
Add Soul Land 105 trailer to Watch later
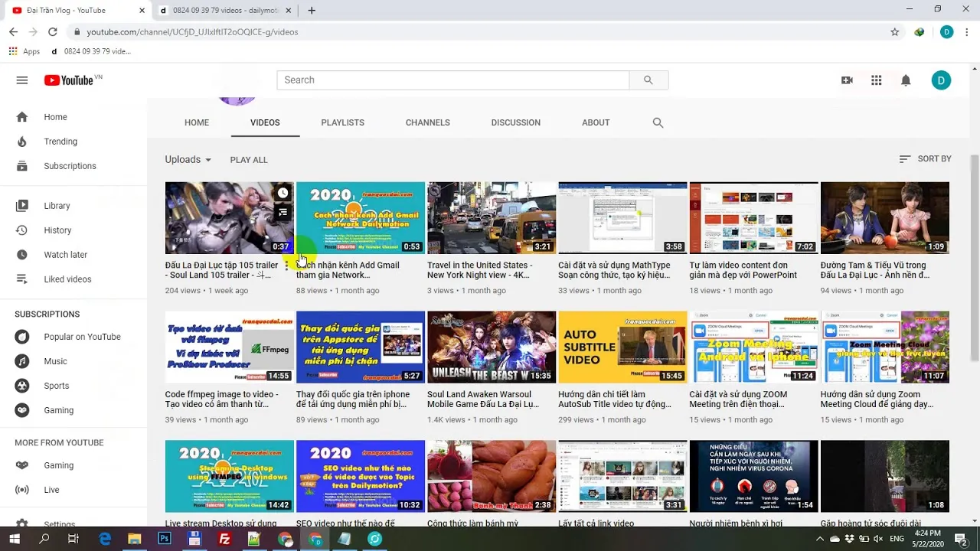click(x=283, y=194)
